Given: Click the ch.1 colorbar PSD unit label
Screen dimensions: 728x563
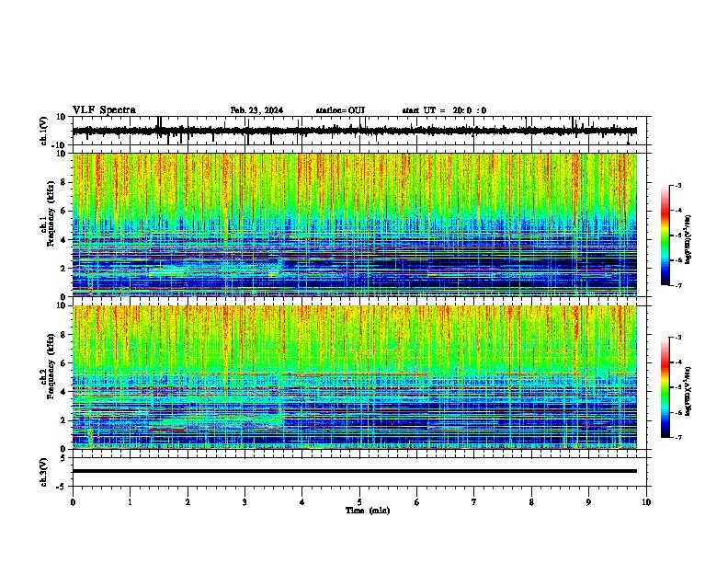Looking at the screenshot, I should pos(688,240).
